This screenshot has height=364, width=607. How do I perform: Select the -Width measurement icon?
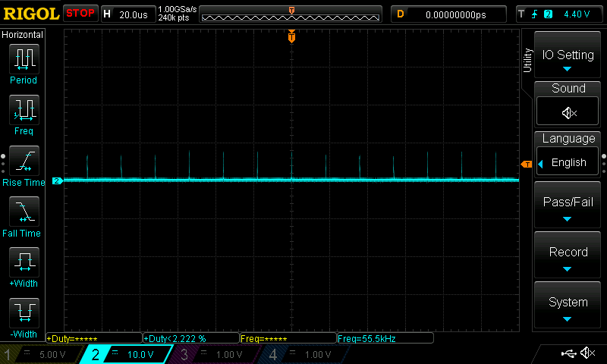pyautogui.click(x=24, y=312)
